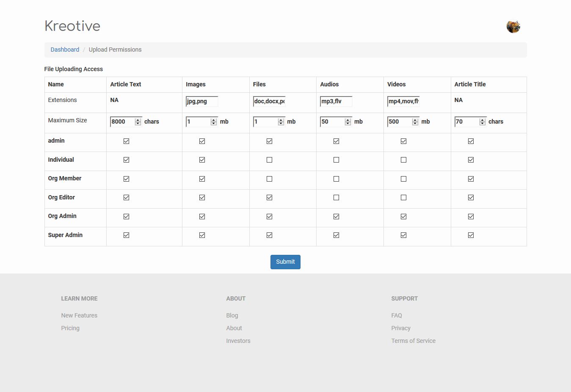Decrease Article Title max chars with the down arrow

point(483,124)
